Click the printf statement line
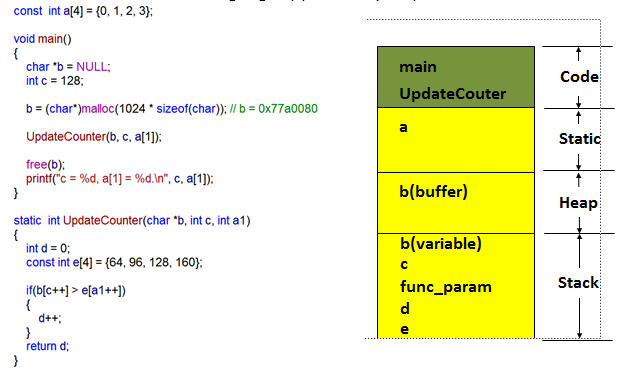 click(x=120, y=179)
